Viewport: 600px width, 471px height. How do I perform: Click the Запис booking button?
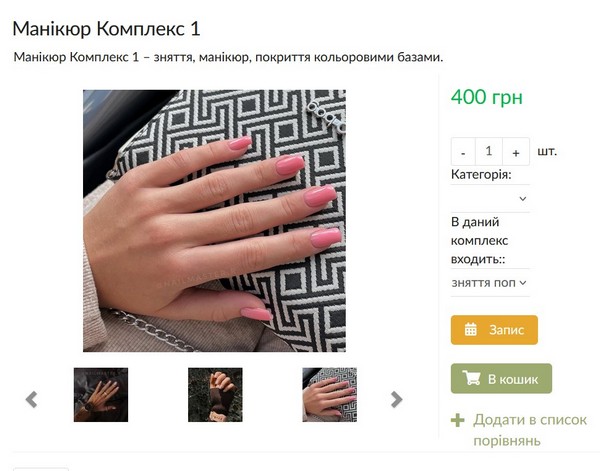[494, 330]
